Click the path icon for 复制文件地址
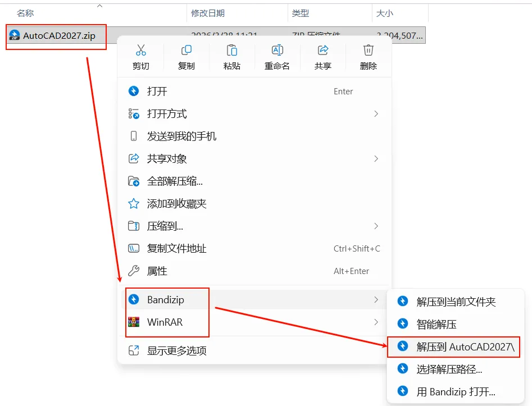 134,249
